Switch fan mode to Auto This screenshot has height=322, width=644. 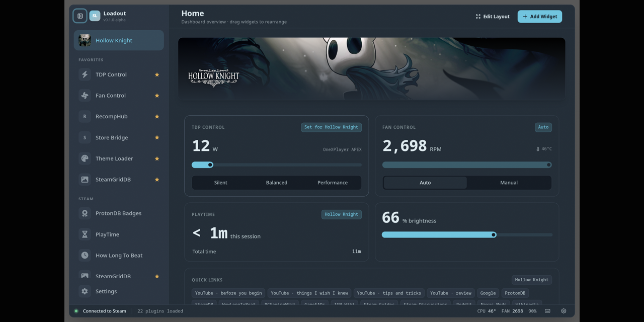pyautogui.click(x=425, y=183)
